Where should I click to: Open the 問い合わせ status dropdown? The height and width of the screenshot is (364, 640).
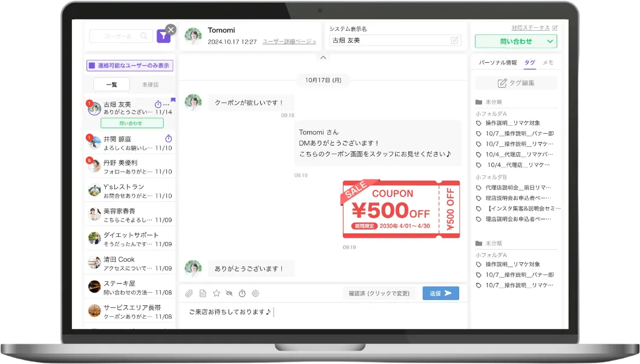click(515, 42)
